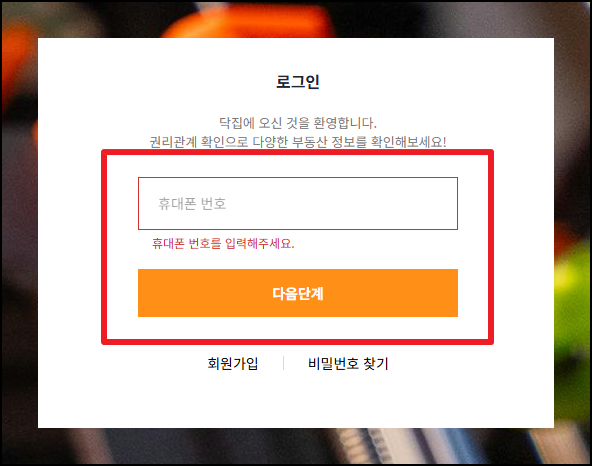Click the 권리관계 확인으로 description line

[x=298, y=142]
